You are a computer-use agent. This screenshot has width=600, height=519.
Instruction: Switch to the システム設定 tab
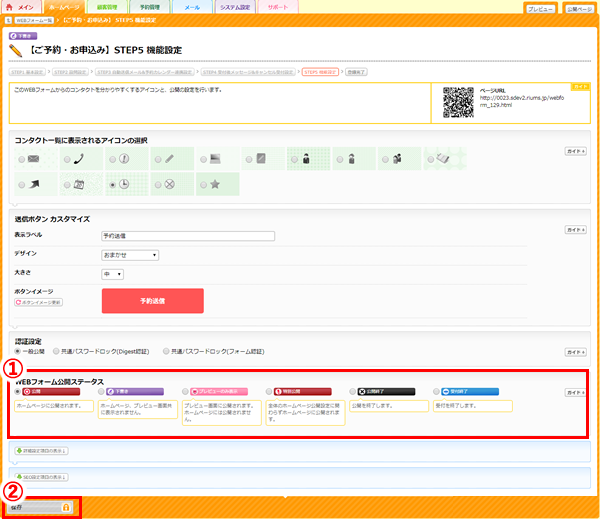tap(235, 7)
